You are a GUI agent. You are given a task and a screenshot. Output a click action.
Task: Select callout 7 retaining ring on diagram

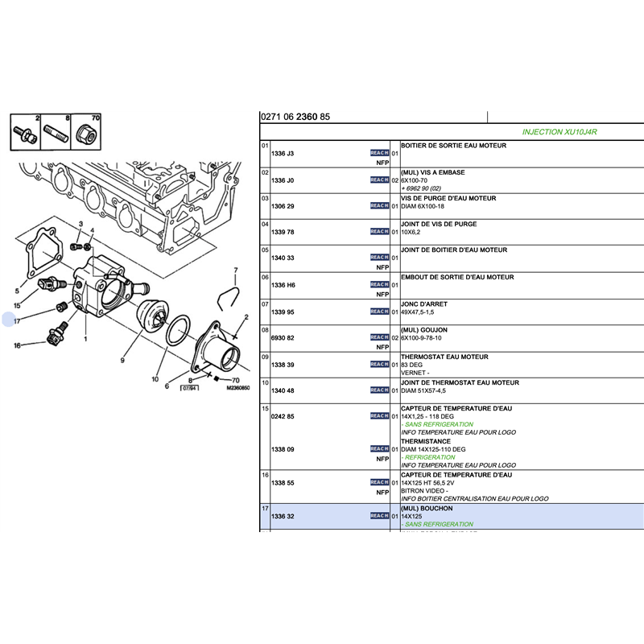tap(236, 270)
